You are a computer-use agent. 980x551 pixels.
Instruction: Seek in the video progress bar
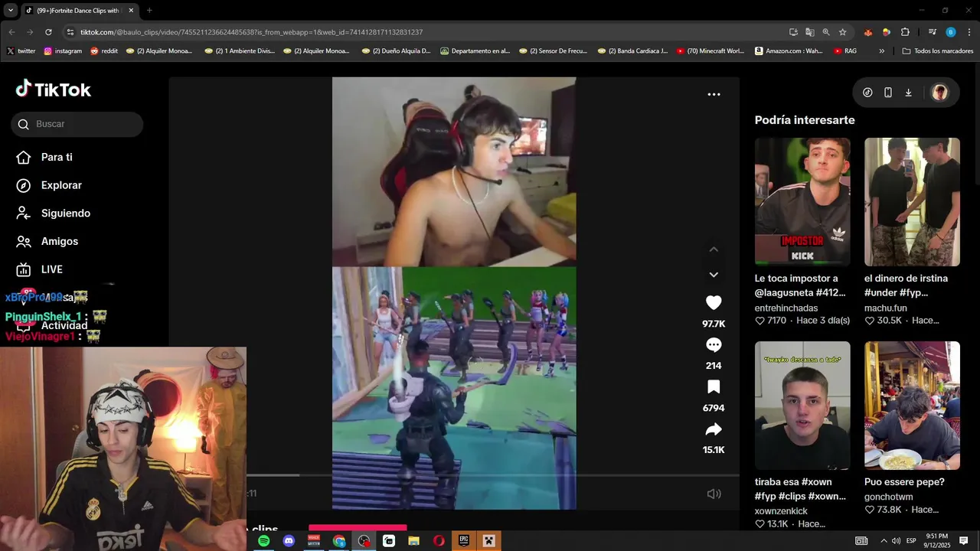493,475
